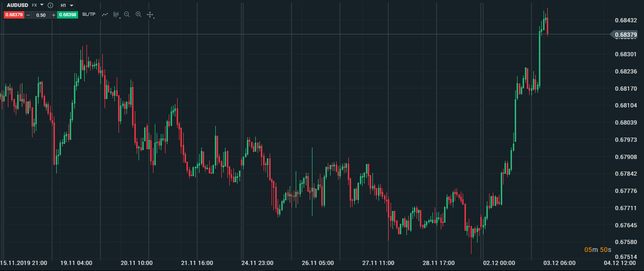This screenshot has height=271, width=644.
Task: Click the candle countdown timer
Action: [x=598, y=250]
